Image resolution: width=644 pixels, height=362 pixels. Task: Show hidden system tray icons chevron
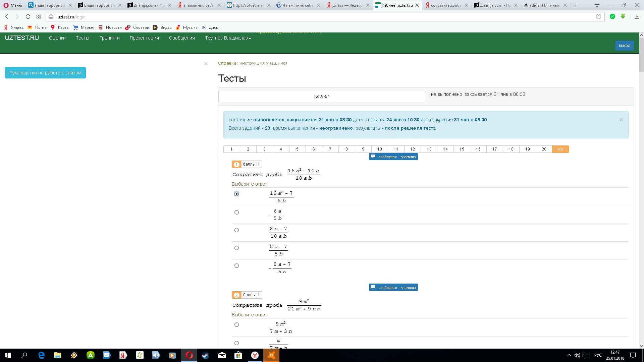(x=569, y=355)
